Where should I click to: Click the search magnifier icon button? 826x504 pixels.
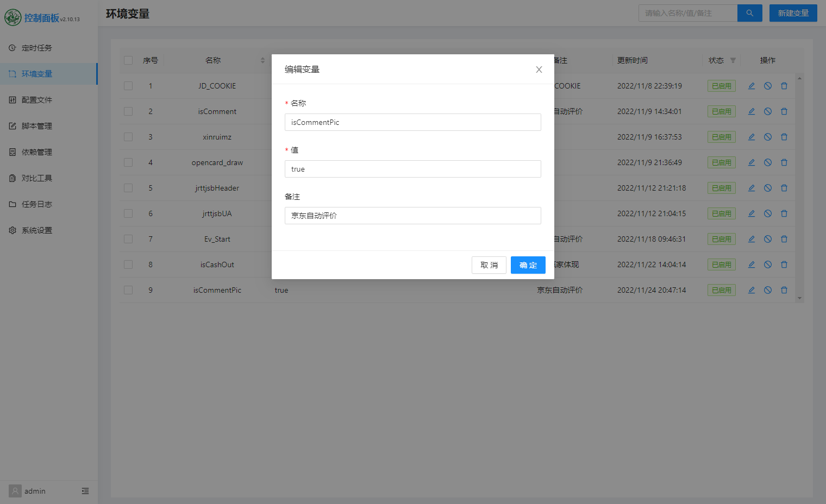(749, 13)
